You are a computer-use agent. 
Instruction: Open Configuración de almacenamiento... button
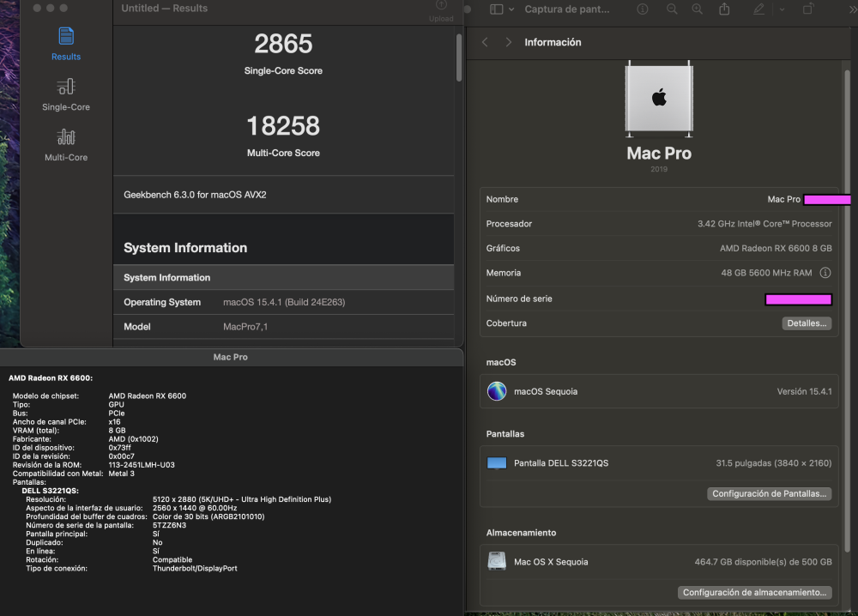pyautogui.click(x=754, y=593)
